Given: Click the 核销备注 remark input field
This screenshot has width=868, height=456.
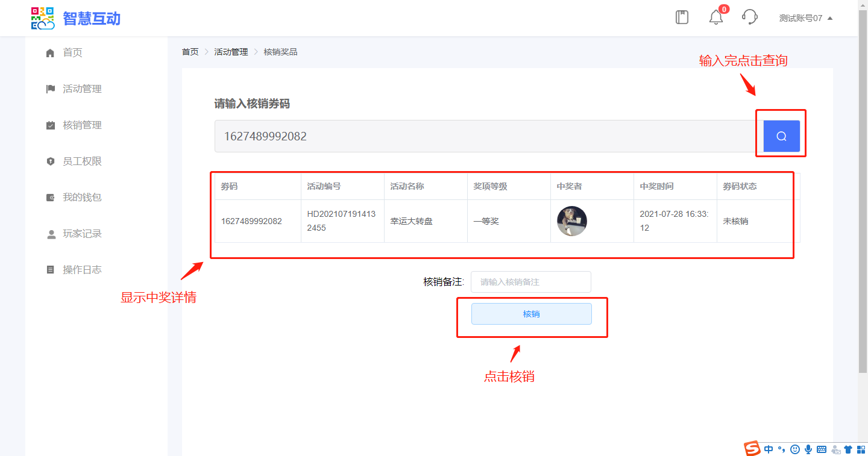Looking at the screenshot, I should (x=530, y=282).
